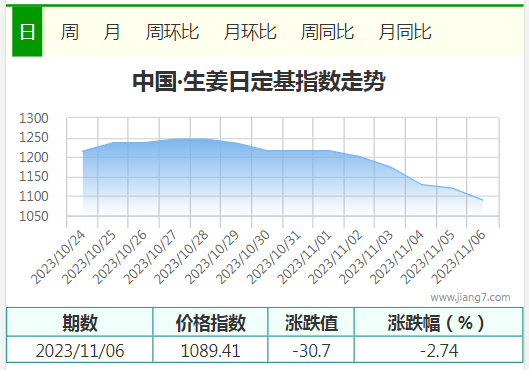Image resolution: width=529 pixels, height=370 pixels.
Task: Click the 2023/10/24 x-axis date label
Action: [x=59, y=258]
